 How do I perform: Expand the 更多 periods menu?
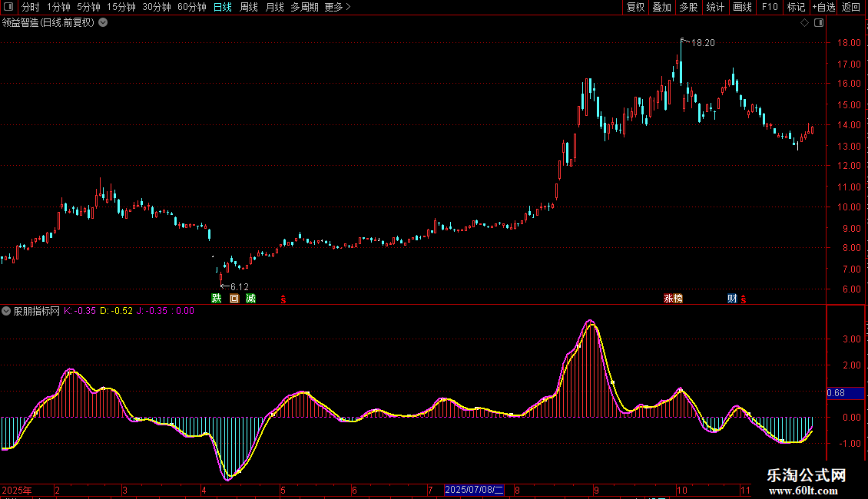tap(337, 8)
